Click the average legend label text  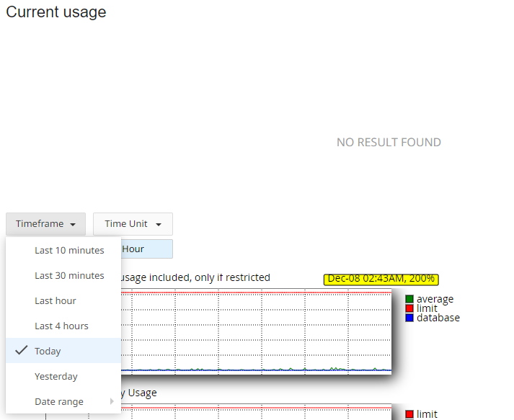[x=435, y=299]
